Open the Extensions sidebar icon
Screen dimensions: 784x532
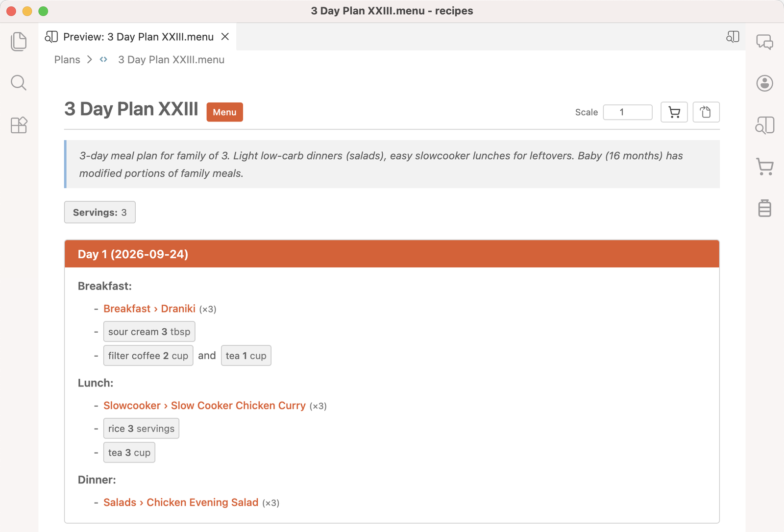[x=19, y=125]
